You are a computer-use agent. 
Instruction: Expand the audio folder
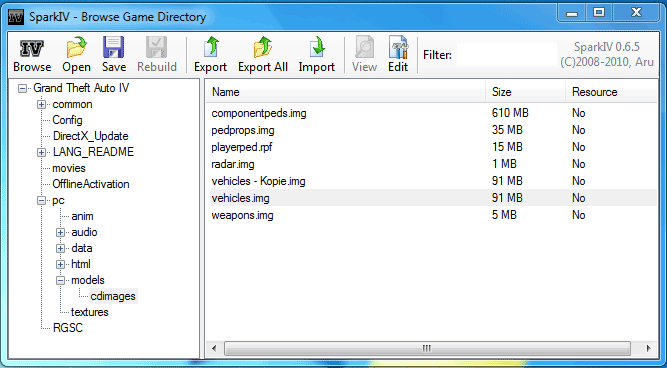[x=60, y=233]
